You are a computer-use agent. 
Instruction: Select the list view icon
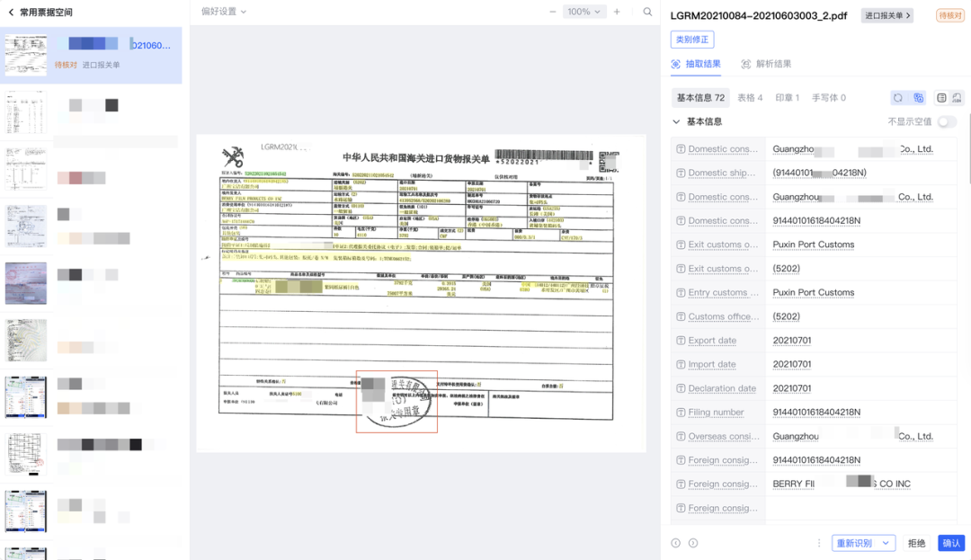(941, 98)
